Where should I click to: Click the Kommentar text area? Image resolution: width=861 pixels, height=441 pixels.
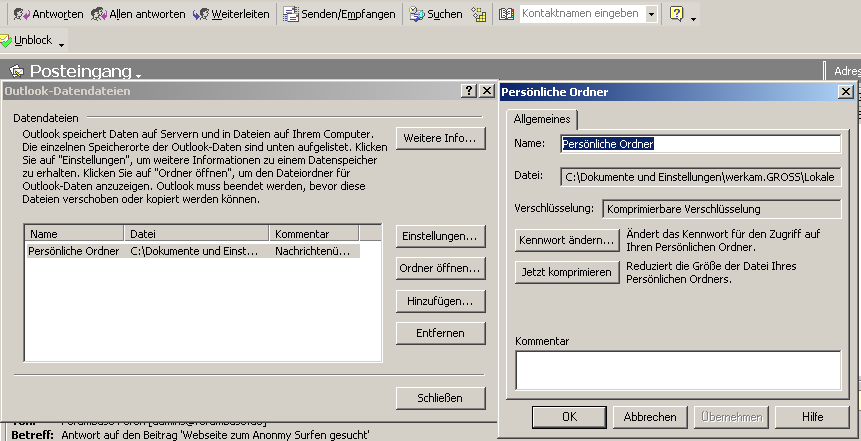tap(678, 370)
